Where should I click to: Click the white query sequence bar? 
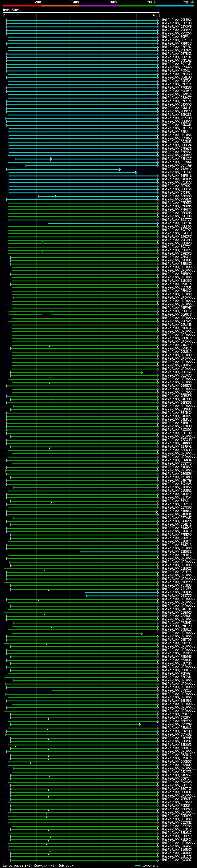[x=81, y=12]
